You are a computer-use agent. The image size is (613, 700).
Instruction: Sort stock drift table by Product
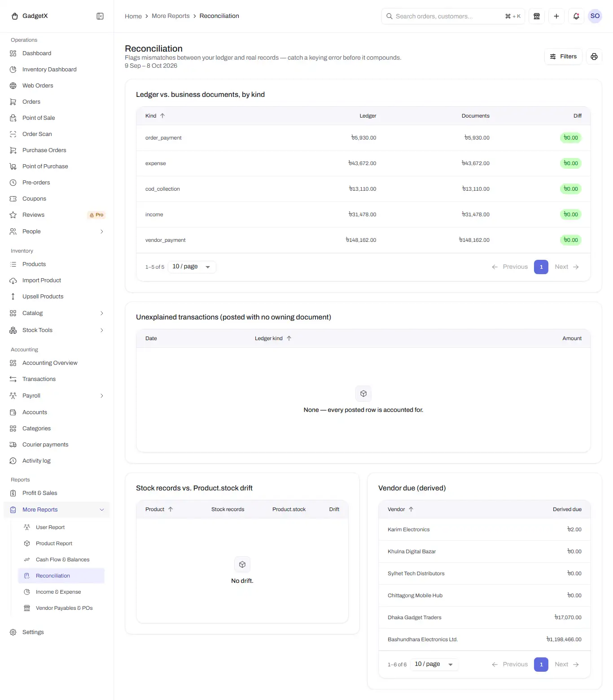pos(159,509)
